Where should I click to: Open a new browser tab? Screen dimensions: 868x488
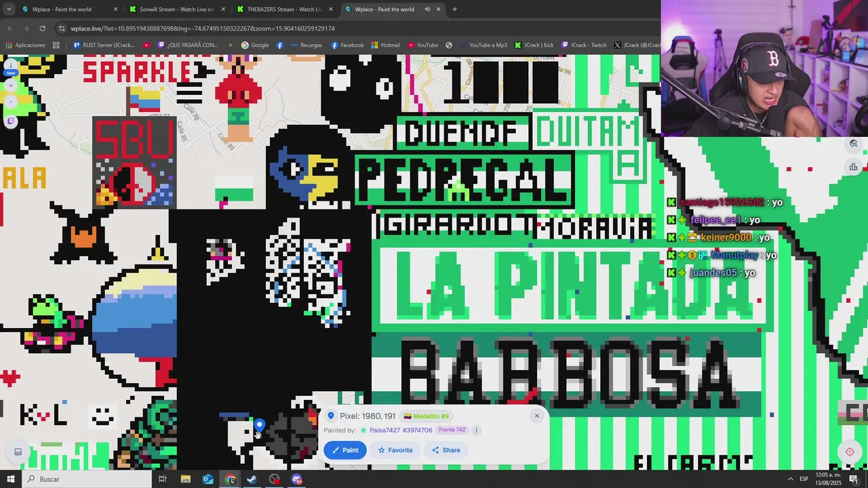pyautogui.click(x=454, y=9)
